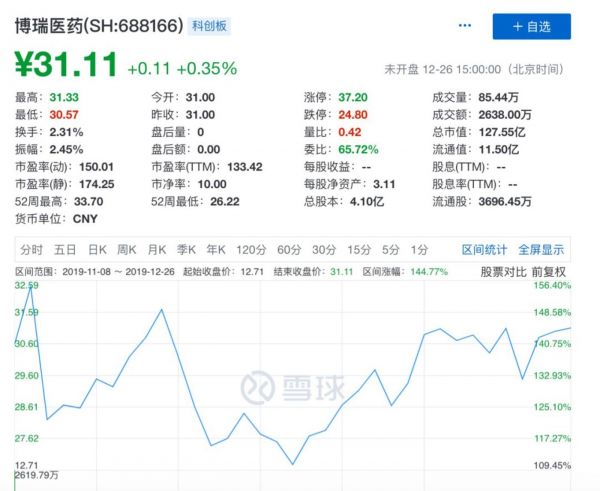Switch to 5分 interval chart
Viewport: 600px width, 491px height.
(x=390, y=249)
